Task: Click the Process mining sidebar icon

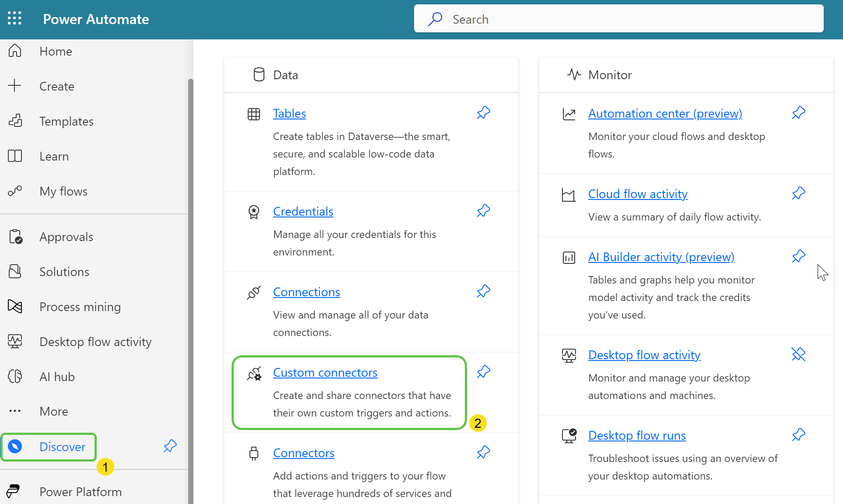Action: 15,306
